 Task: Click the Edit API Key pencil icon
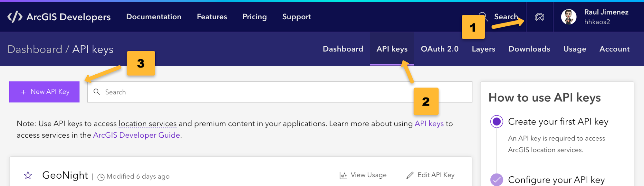(x=410, y=175)
